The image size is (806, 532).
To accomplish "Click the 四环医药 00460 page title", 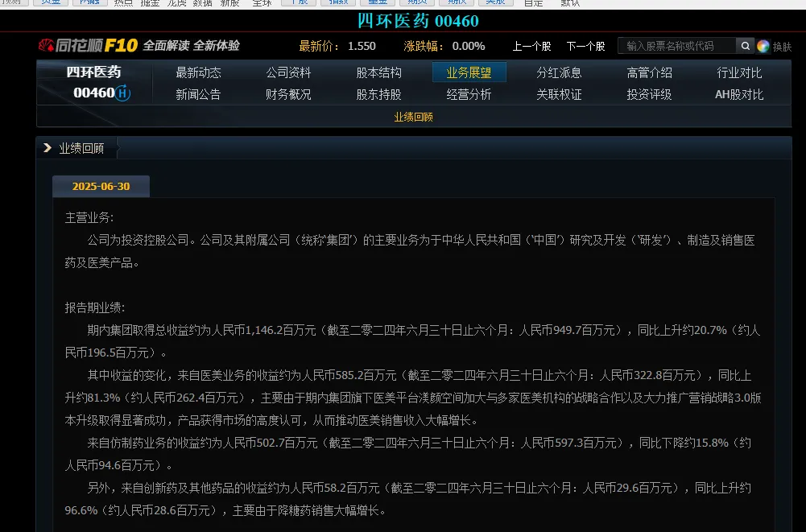I will (418, 21).
